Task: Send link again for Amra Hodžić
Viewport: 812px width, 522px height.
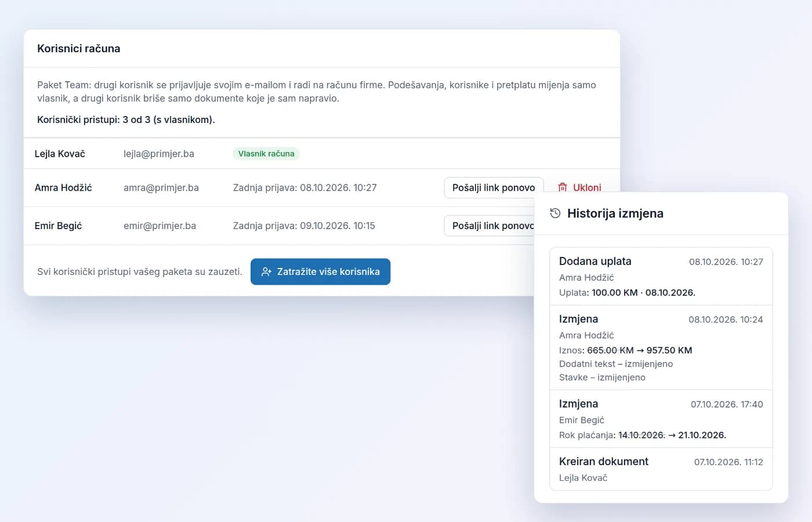Action: 494,187
